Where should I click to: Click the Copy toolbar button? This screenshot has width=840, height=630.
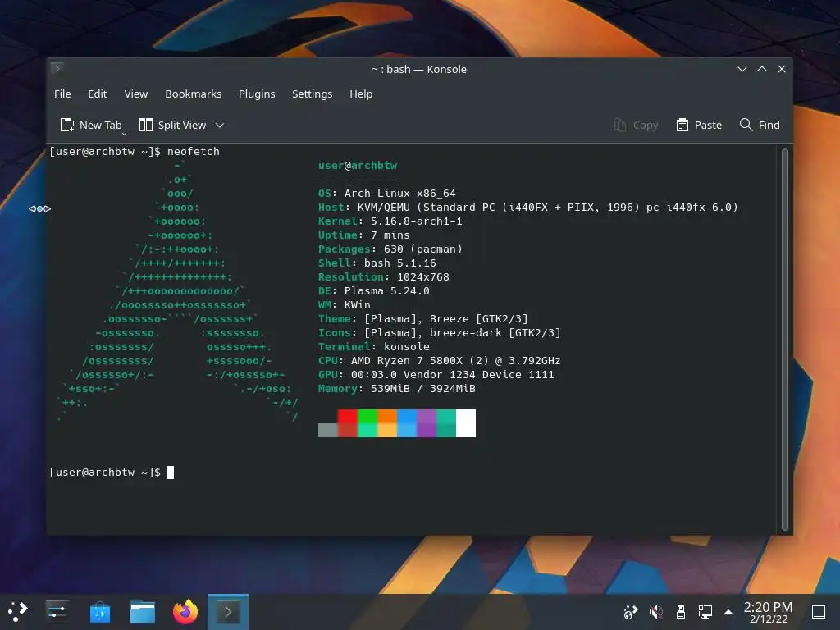tap(636, 125)
